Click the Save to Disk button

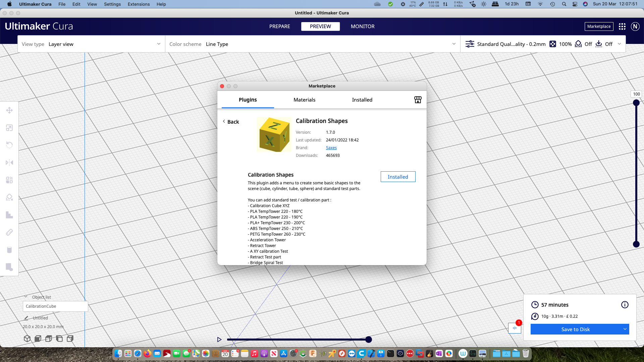[576, 329]
